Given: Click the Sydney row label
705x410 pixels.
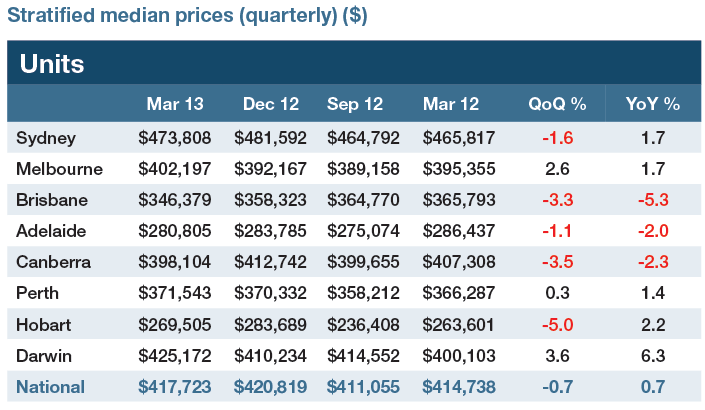Looking at the screenshot, I should 48,136.
